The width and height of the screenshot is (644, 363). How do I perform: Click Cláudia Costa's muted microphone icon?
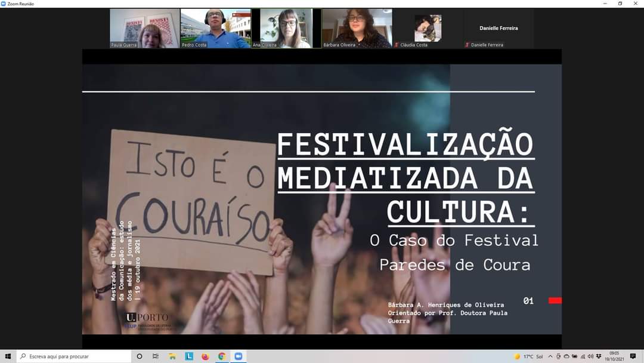click(397, 45)
